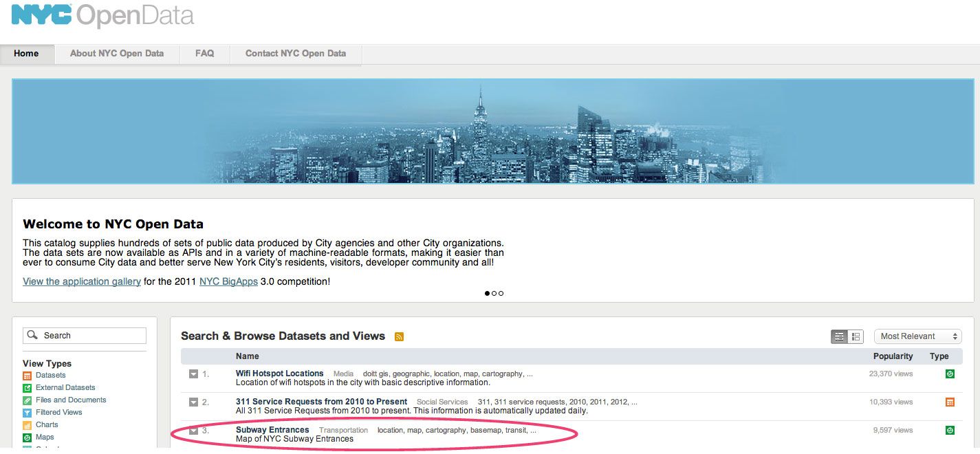Open the Most Relevant sort dropdown
Viewport: 980px width, 454px height.
click(917, 336)
